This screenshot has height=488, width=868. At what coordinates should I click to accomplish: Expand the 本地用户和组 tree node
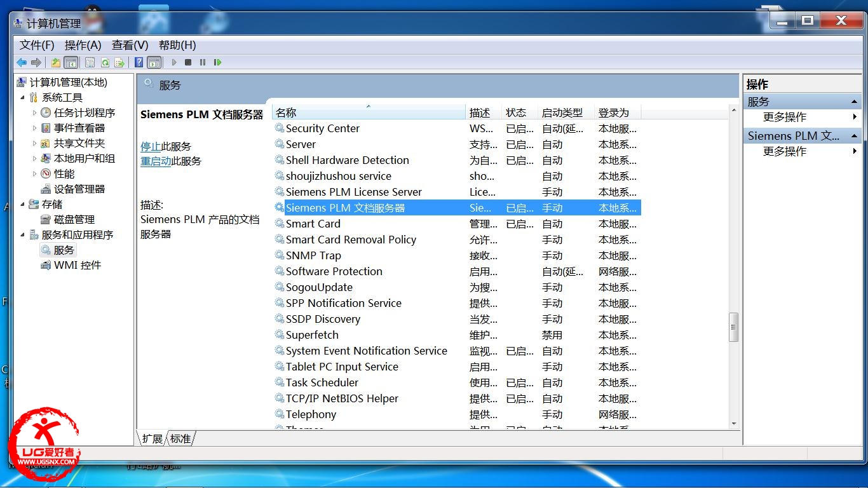[34, 159]
